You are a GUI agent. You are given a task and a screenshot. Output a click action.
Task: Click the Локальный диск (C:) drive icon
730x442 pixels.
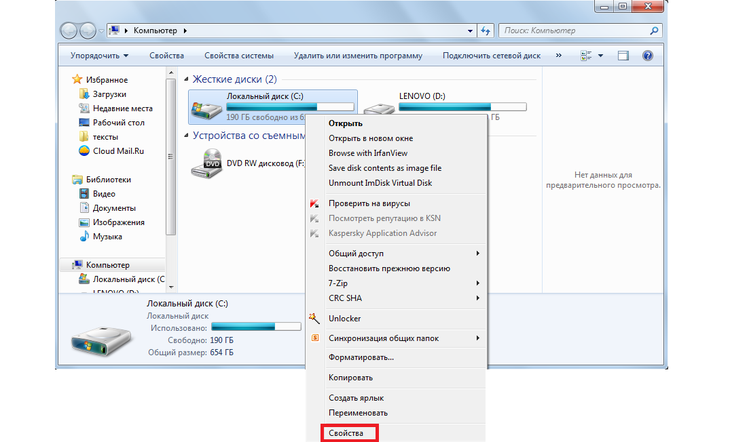[x=206, y=110]
